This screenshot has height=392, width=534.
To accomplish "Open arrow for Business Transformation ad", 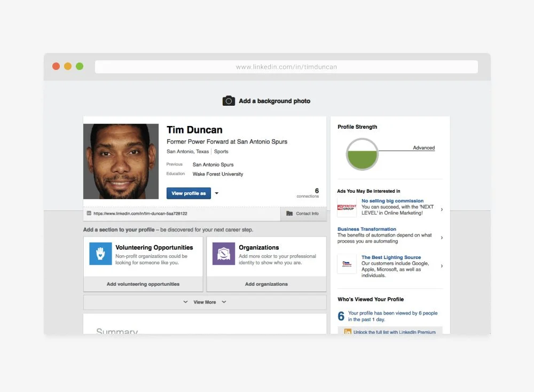I will point(442,238).
